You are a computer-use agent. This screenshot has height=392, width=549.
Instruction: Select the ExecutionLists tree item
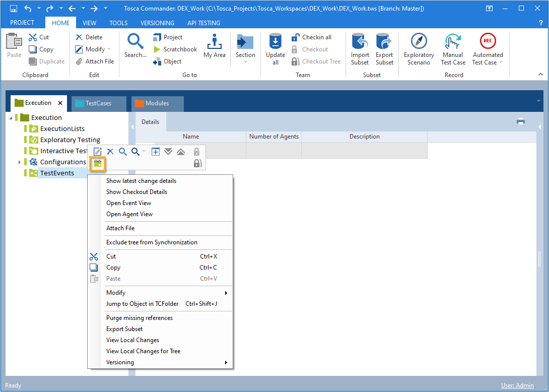(x=62, y=129)
